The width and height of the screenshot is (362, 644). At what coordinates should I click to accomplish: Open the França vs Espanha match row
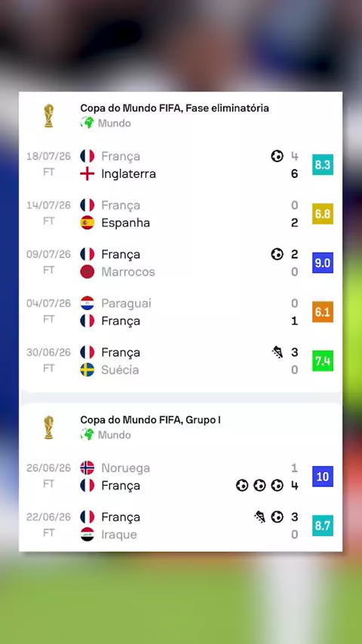pos(180,214)
